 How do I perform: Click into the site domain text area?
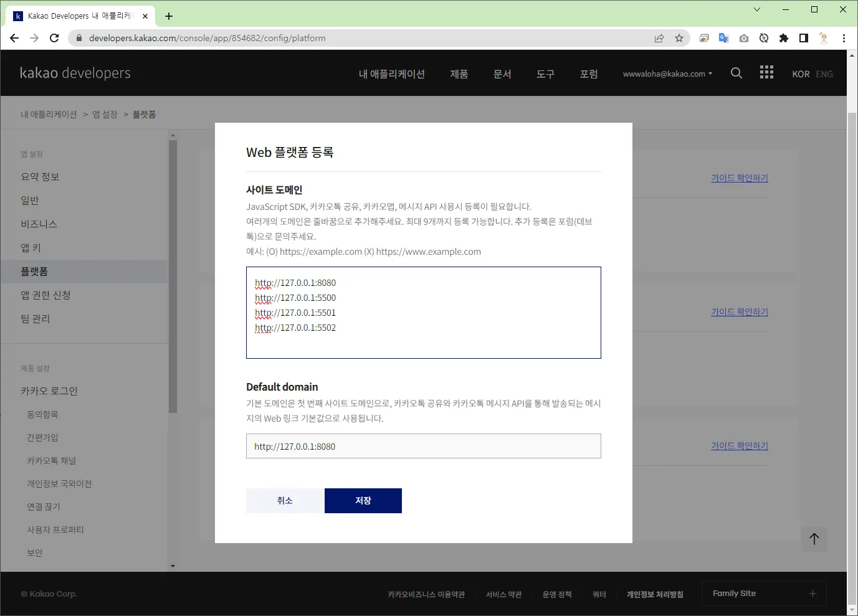coord(424,313)
